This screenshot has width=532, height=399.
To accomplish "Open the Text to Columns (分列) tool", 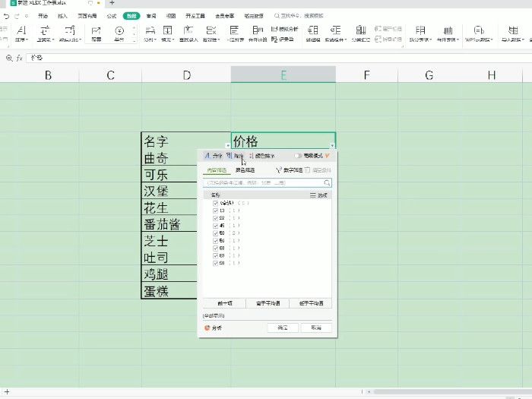I will pos(150,33).
